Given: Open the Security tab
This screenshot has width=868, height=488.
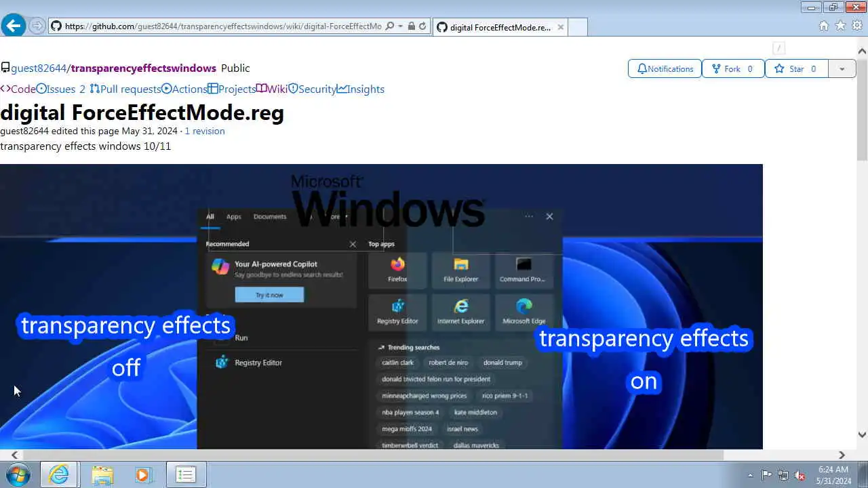Looking at the screenshot, I should [313, 89].
